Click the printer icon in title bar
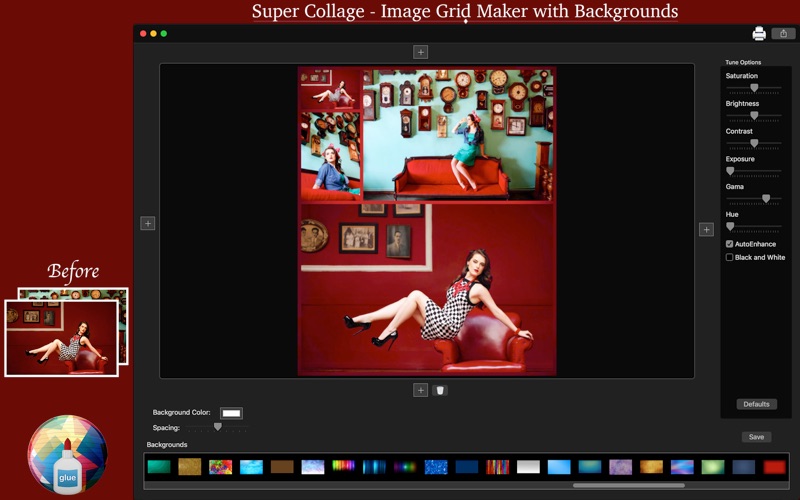800x500 pixels. coord(759,34)
